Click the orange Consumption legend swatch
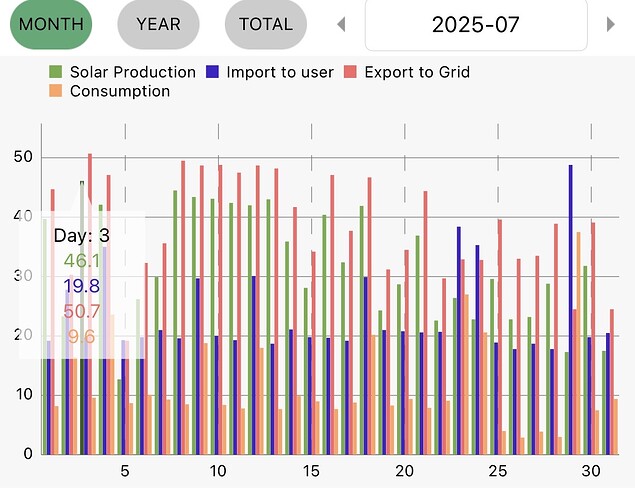This screenshot has height=500, width=635. 56,91
